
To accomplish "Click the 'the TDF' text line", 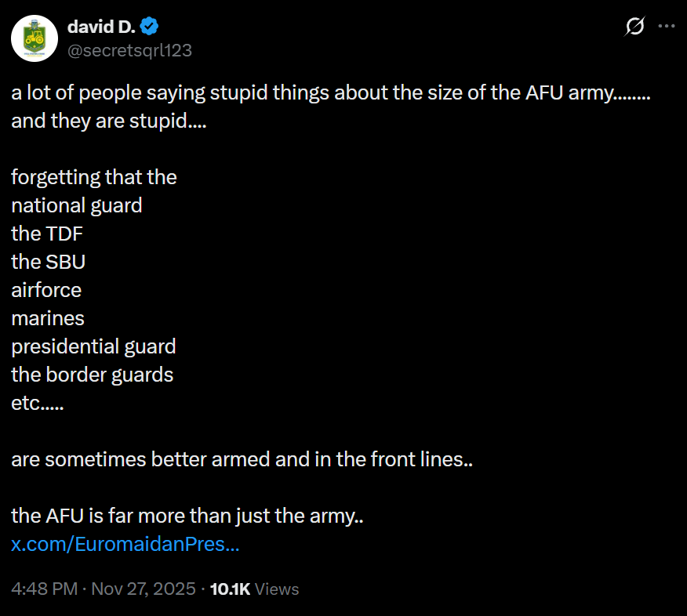I will click(x=47, y=234).
